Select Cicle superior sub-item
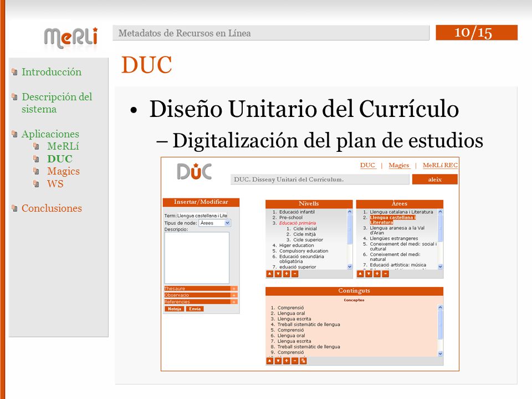This screenshot has width=532, height=399. 308,239
